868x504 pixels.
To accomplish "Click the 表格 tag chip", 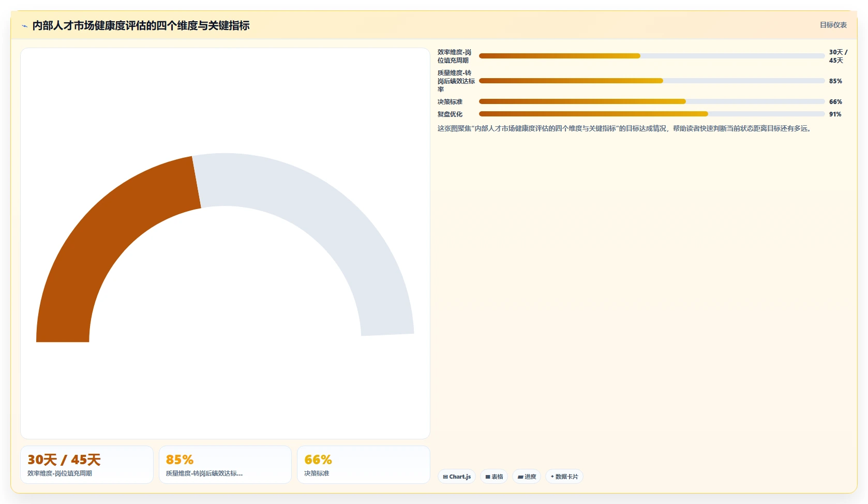I will point(494,477).
